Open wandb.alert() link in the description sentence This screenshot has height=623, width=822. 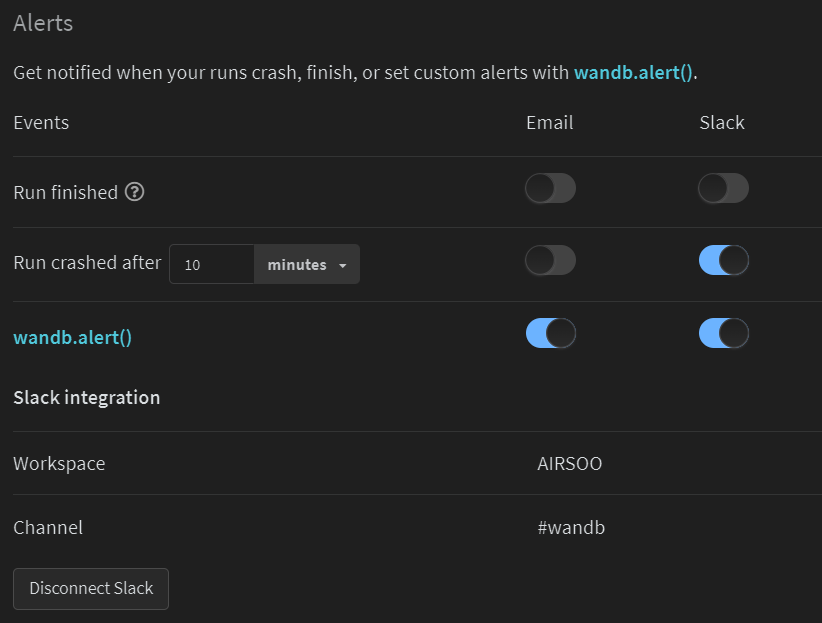633,73
